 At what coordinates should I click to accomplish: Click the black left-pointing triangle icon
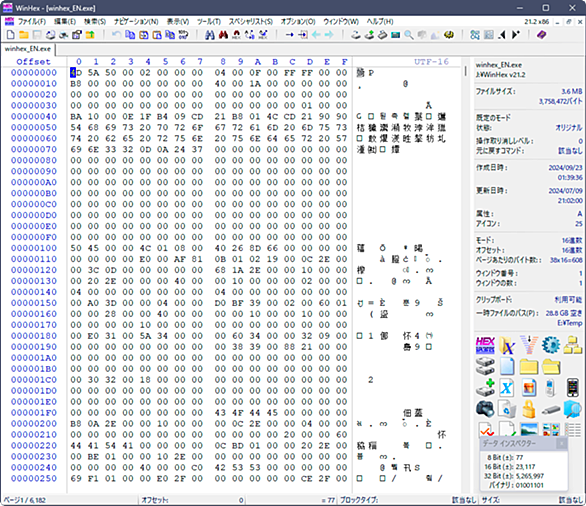(502, 35)
